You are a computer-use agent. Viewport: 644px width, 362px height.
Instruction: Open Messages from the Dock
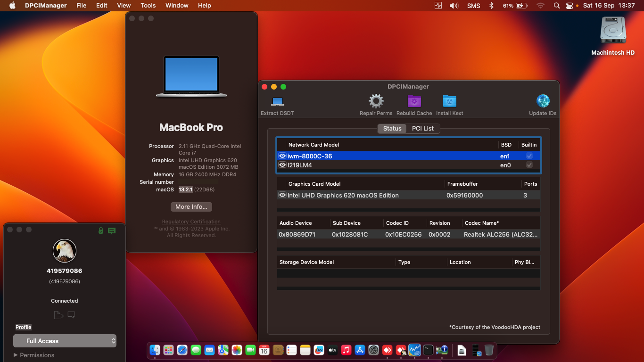point(196,350)
